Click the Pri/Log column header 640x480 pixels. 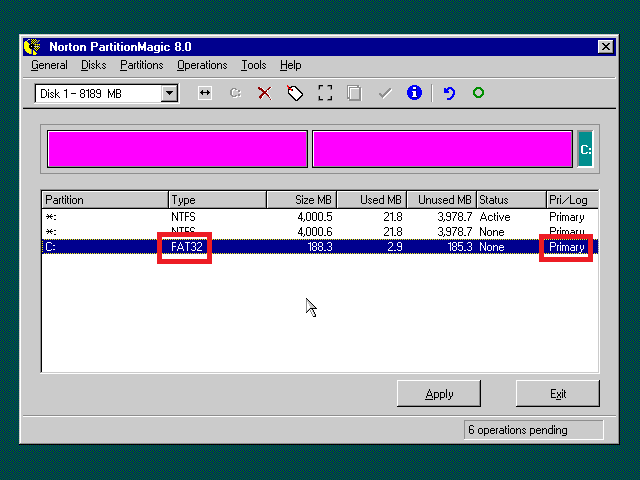click(572, 200)
